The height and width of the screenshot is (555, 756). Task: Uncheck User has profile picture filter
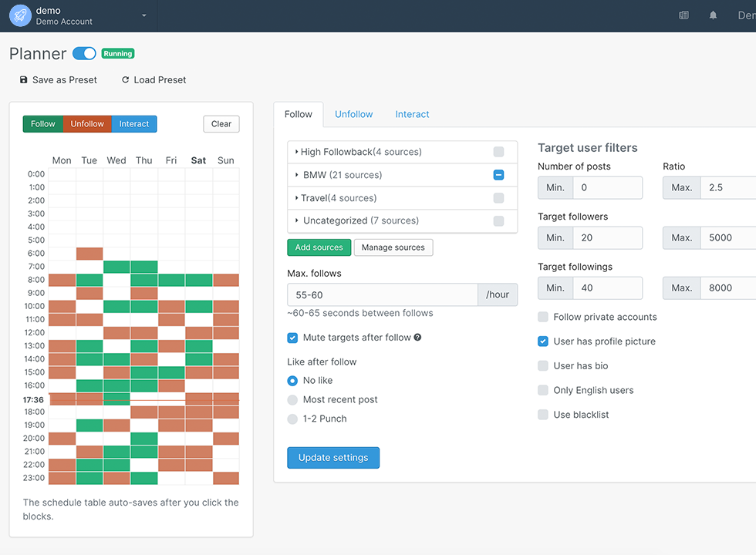pyautogui.click(x=543, y=341)
